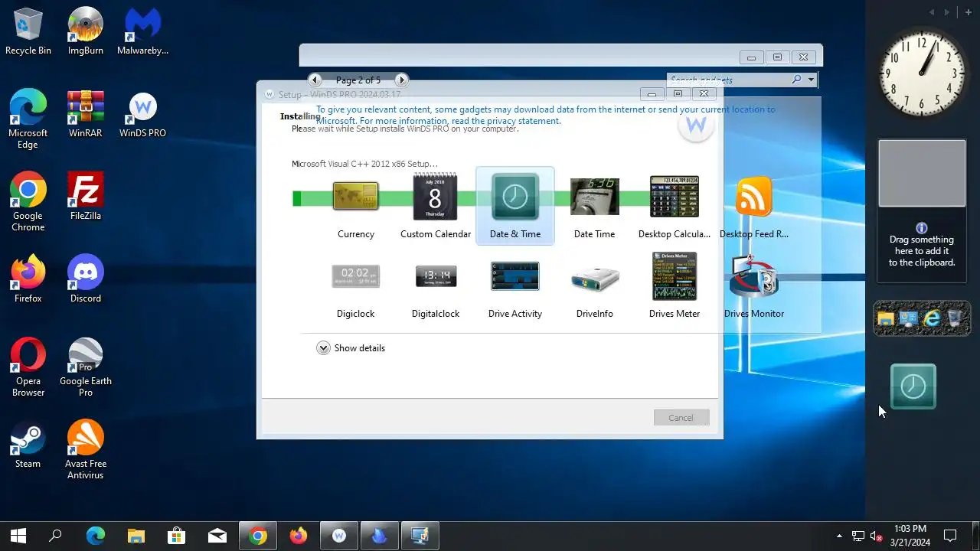This screenshot has height=551, width=980.
Task: Go to next gadget gallery page
Action: click(401, 80)
